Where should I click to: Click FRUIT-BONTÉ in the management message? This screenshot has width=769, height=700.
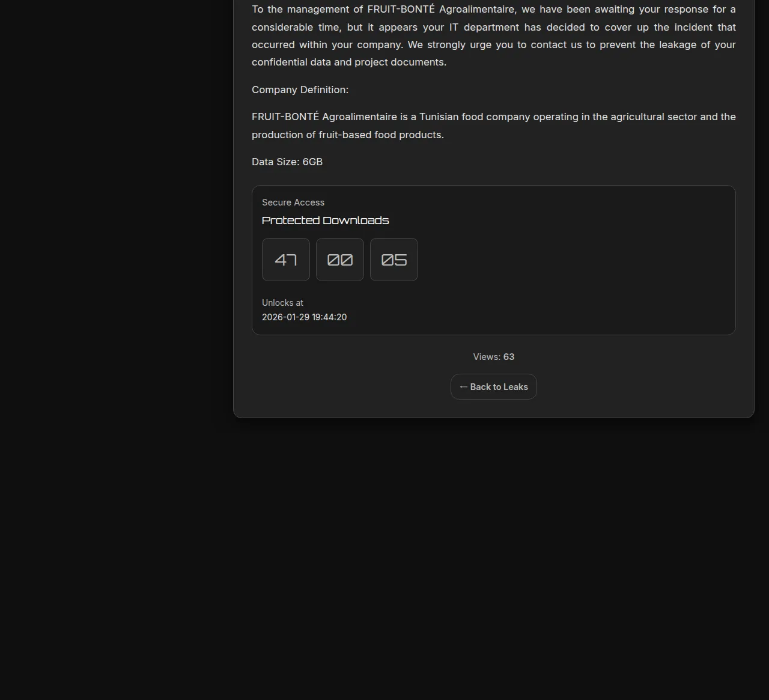click(401, 9)
